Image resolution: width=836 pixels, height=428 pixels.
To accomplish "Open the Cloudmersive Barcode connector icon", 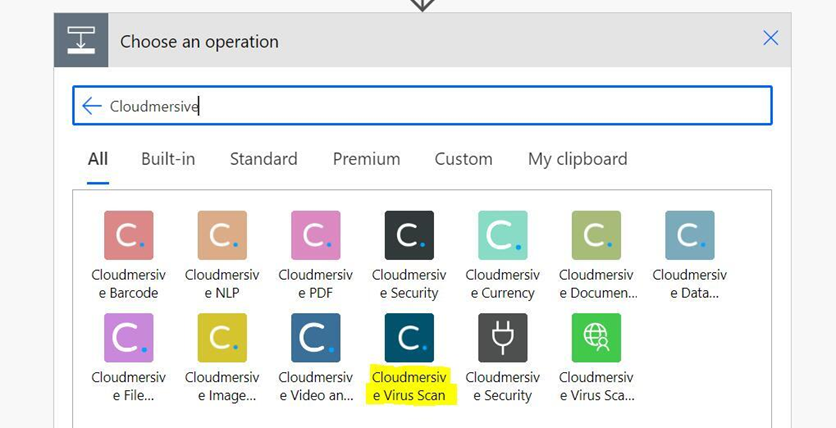I will pos(128,235).
